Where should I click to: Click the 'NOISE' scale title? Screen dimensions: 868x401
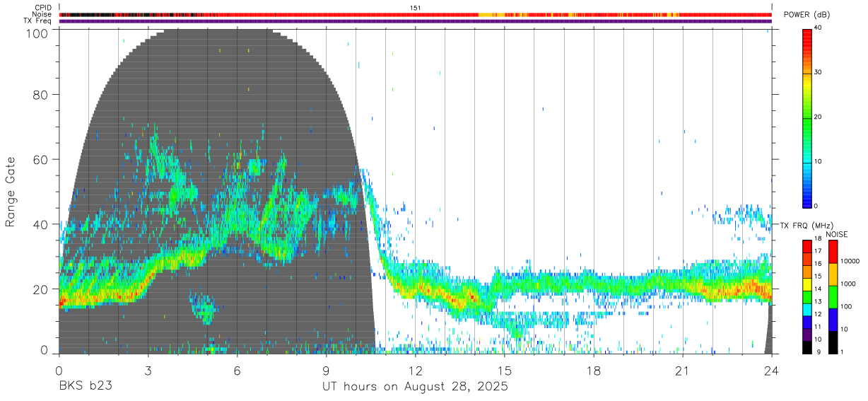836,234
